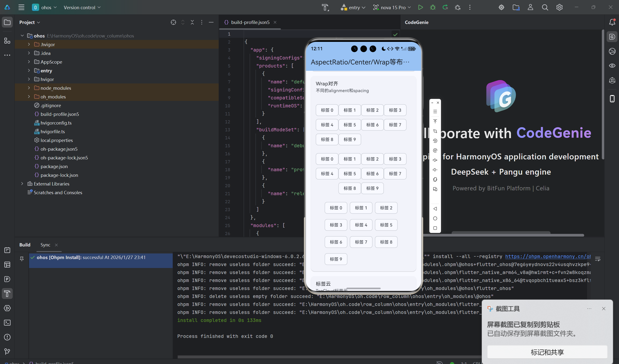Click the 标记和共享 button
The width and height of the screenshot is (619, 364).
(547, 352)
